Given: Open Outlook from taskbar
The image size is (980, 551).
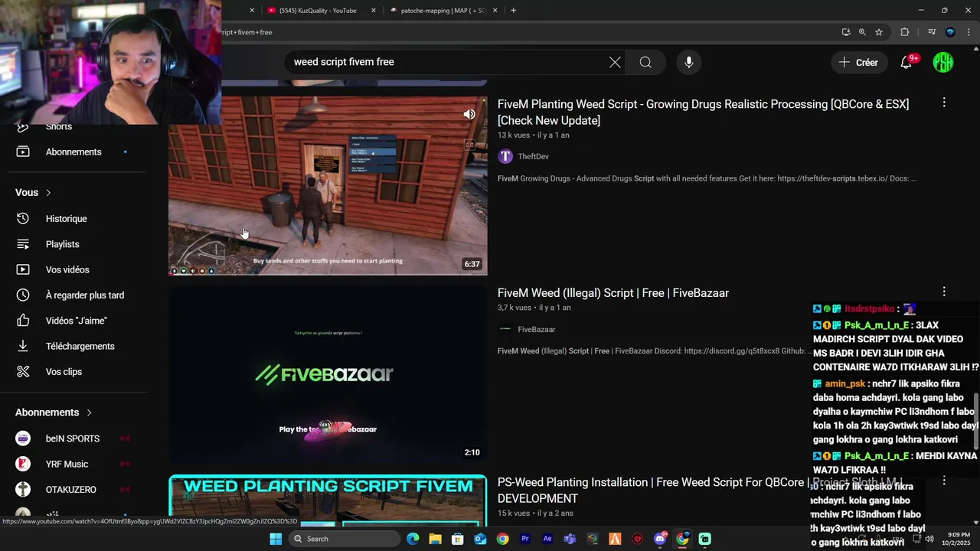Looking at the screenshot, I should click(480, 539).
